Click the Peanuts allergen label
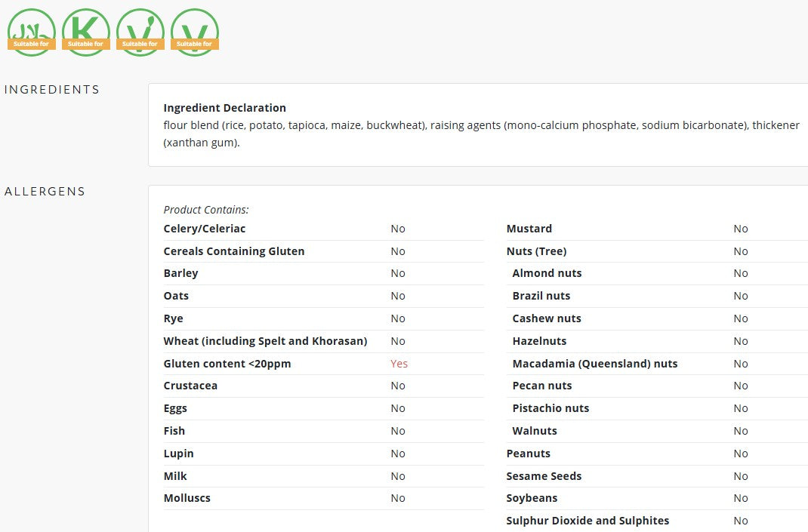808x532 pixels. [529, 454]
